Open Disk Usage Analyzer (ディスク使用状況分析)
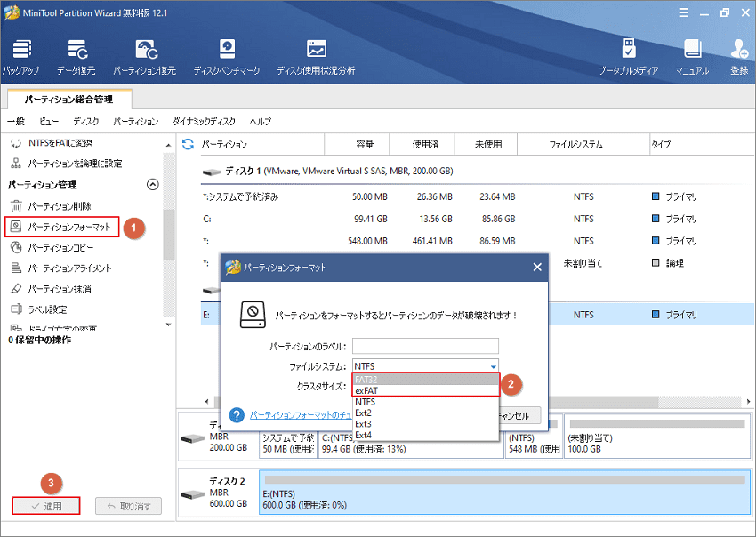This screenshot has height=537, width=756. [316, 57]
